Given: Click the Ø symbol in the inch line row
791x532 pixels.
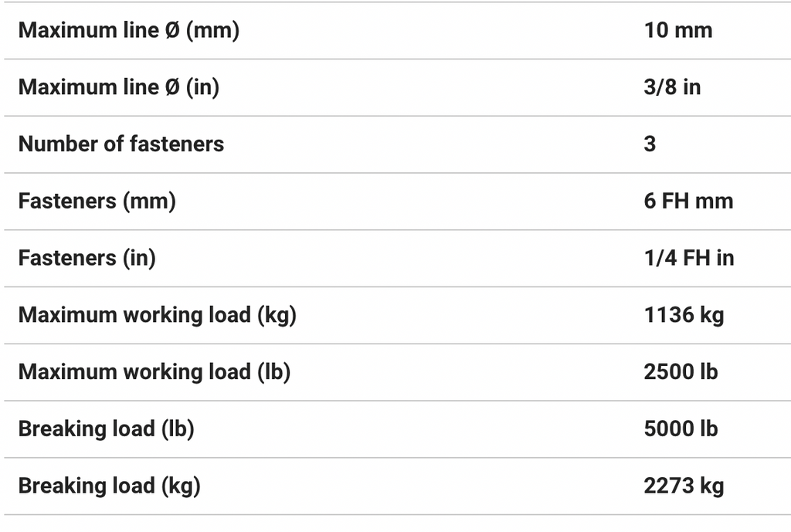Looking at the screenshot, I should pyautogui.click(x=172, y=87).
